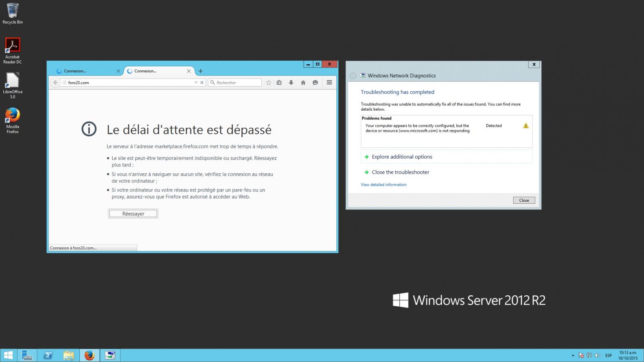Click the ESP input language indicator
This screenshot has width=644, height=362.
click(x=609, y=355)
